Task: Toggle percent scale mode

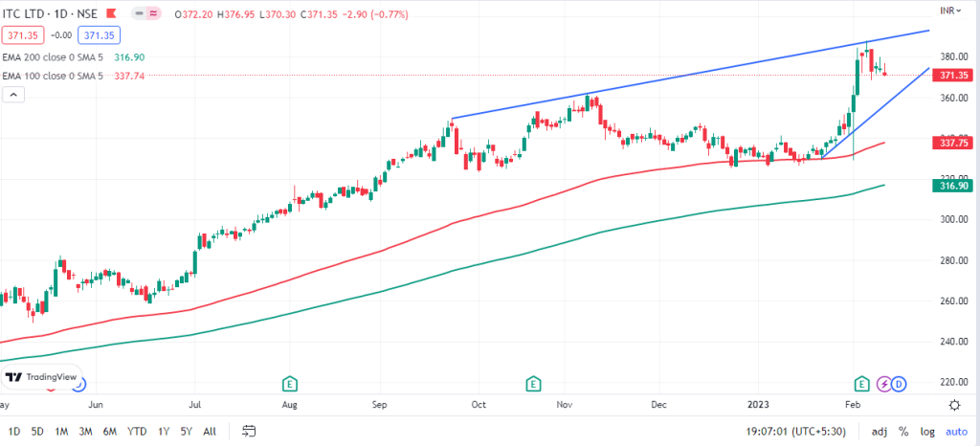Action: tap(902, 431)
